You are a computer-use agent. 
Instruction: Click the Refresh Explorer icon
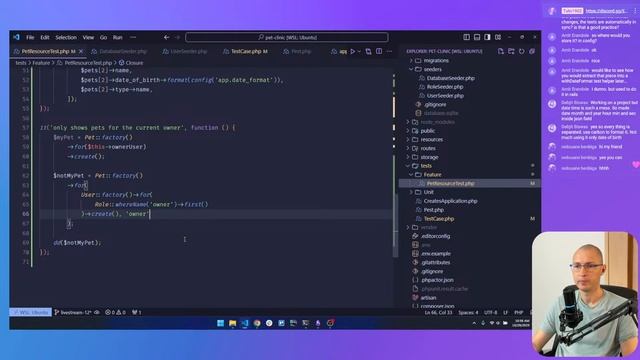[x=522, y=51]
